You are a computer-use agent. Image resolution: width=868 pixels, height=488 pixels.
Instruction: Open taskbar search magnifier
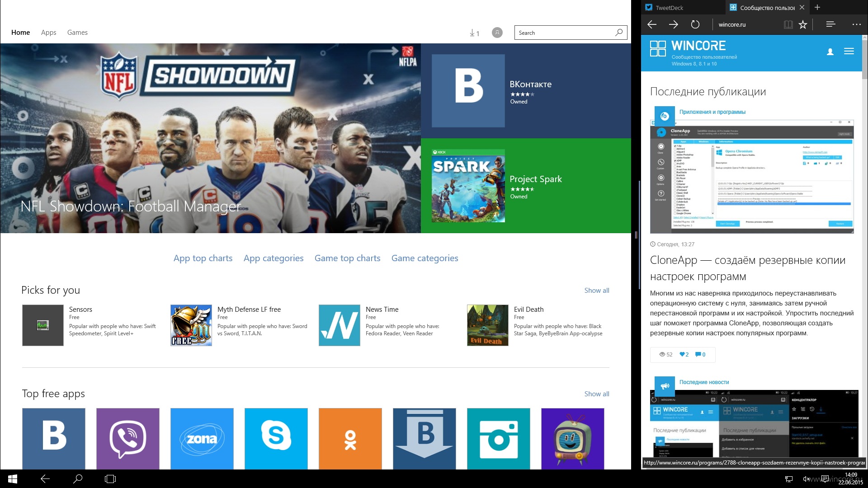(x=78, y=479)
